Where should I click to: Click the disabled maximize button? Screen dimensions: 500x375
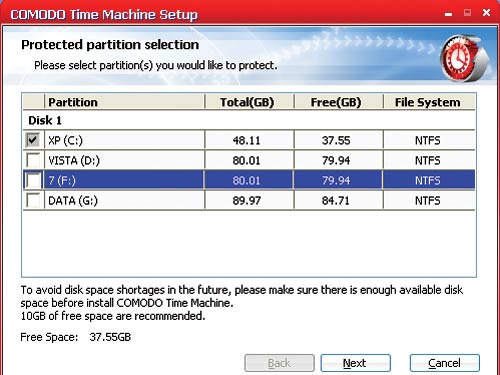(x=468, y=13)
